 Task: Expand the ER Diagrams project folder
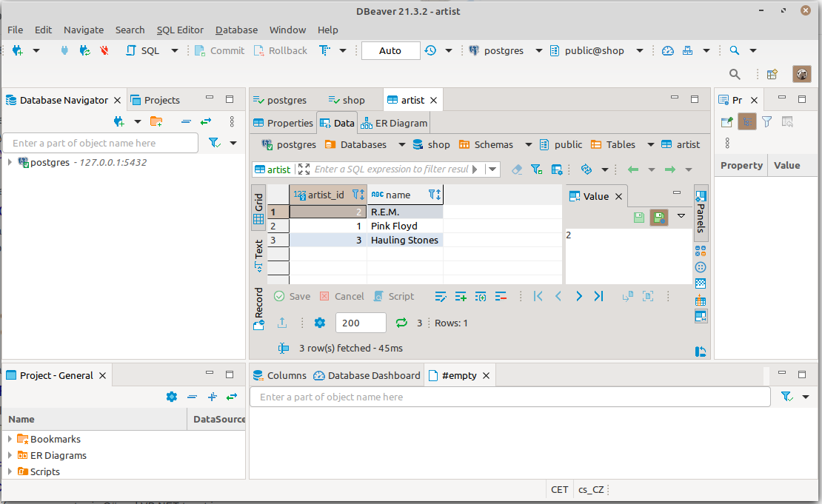(x=10, y=455)
